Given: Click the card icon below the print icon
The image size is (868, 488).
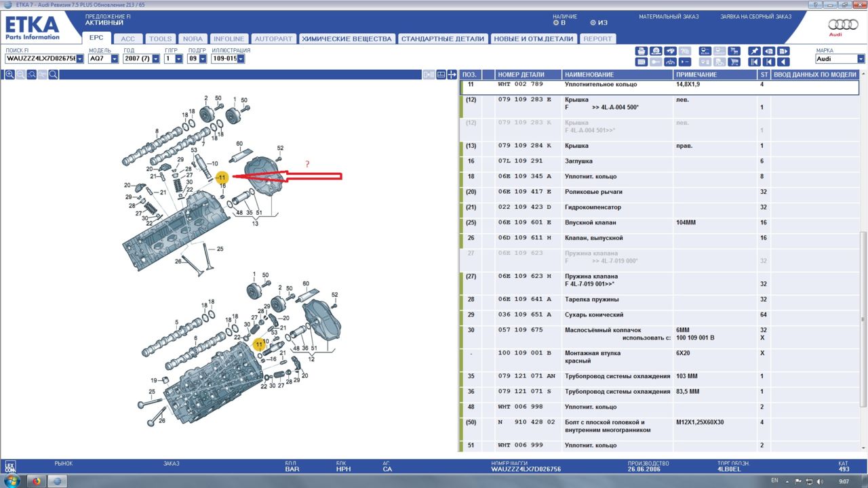Looking at the screenshot, I should [x=642, y=62].
